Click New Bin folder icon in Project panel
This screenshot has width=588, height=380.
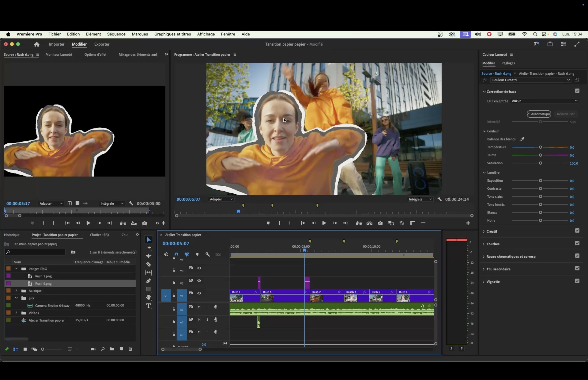tap(112, 349)
